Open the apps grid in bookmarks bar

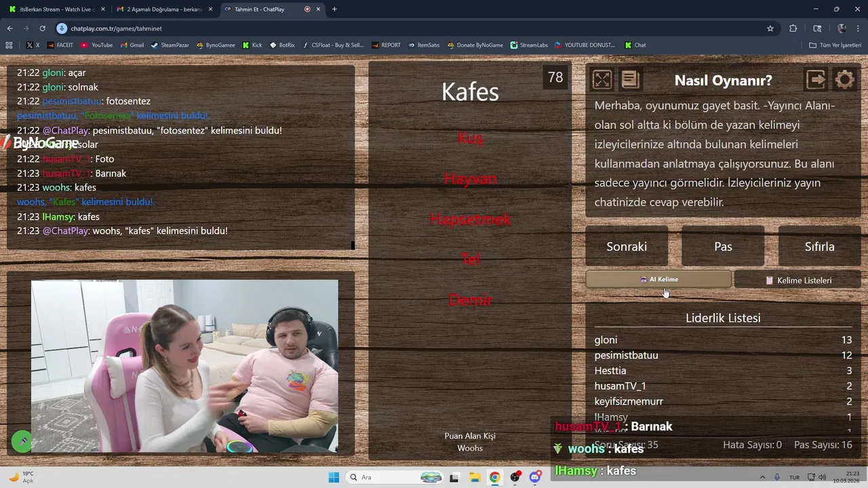(9, 45)
